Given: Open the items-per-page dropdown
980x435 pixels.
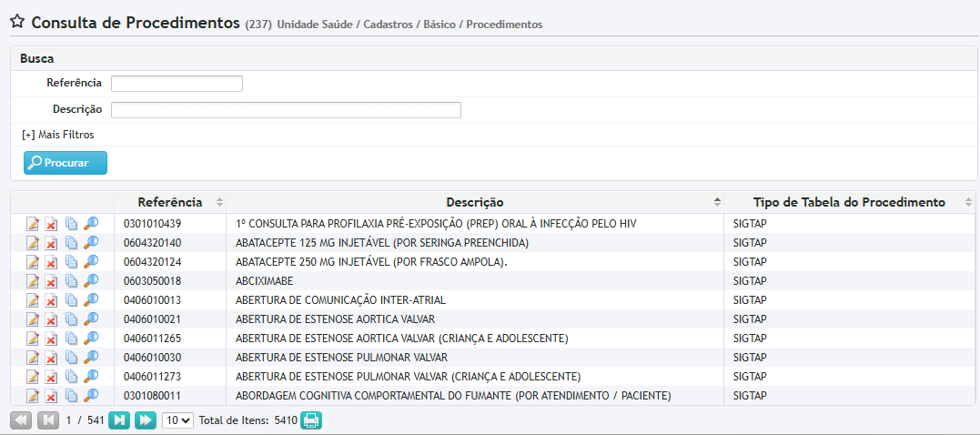Looking at the screenshot, I should pyautogui.click(x=177, y=420).
